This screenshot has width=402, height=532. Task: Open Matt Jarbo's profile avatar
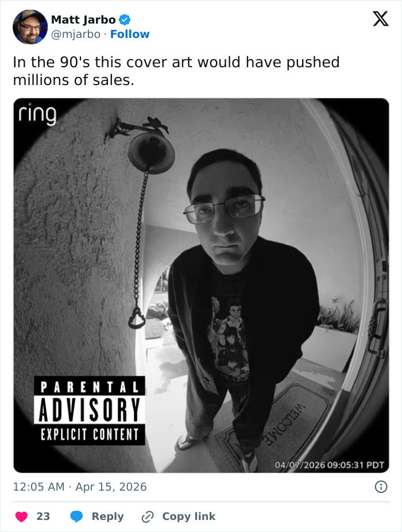click(30, 27)
